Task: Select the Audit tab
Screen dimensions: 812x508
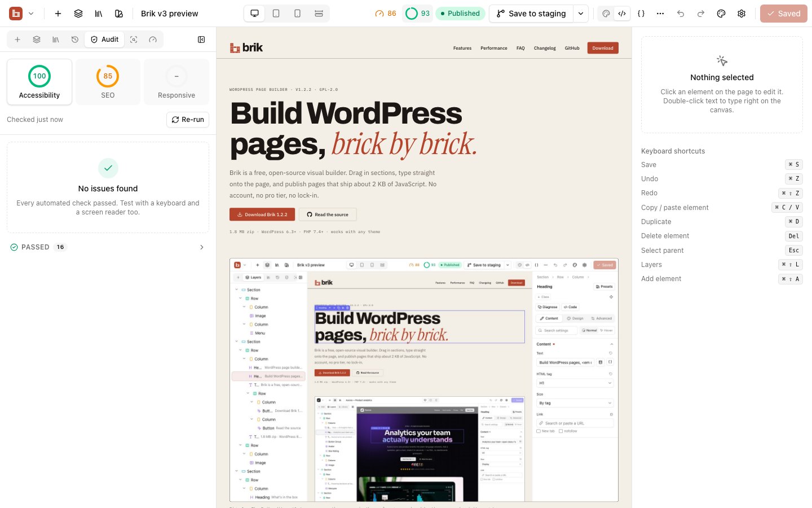Action: (x=104, y=40)
